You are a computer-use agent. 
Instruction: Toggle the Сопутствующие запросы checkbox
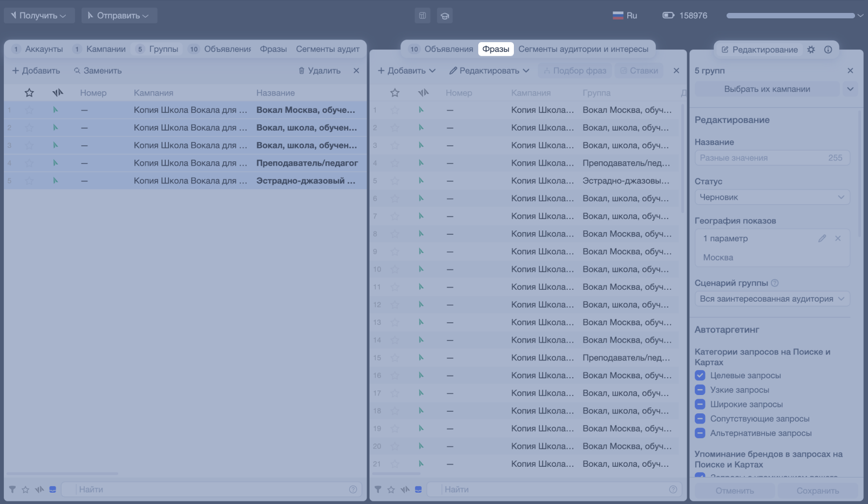(700, 419)
